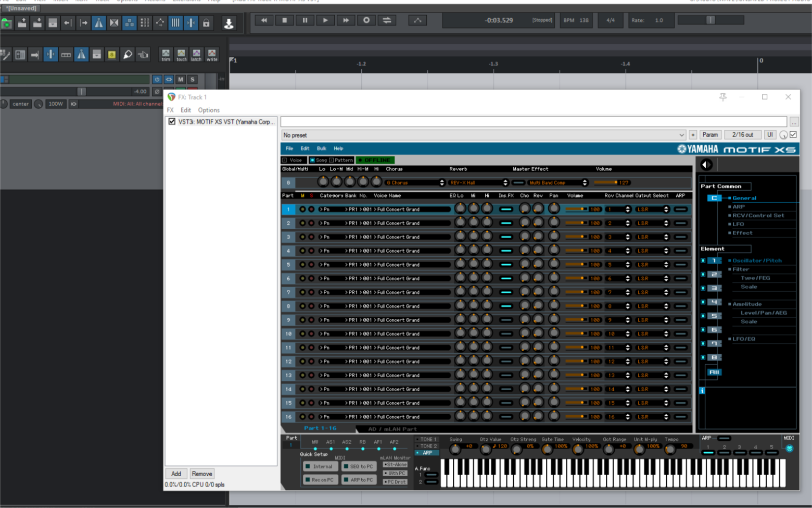The height and width of the screenshot is (508, 812).
Task: Open the Options menu in FX window
Action: tap(209, 110)
